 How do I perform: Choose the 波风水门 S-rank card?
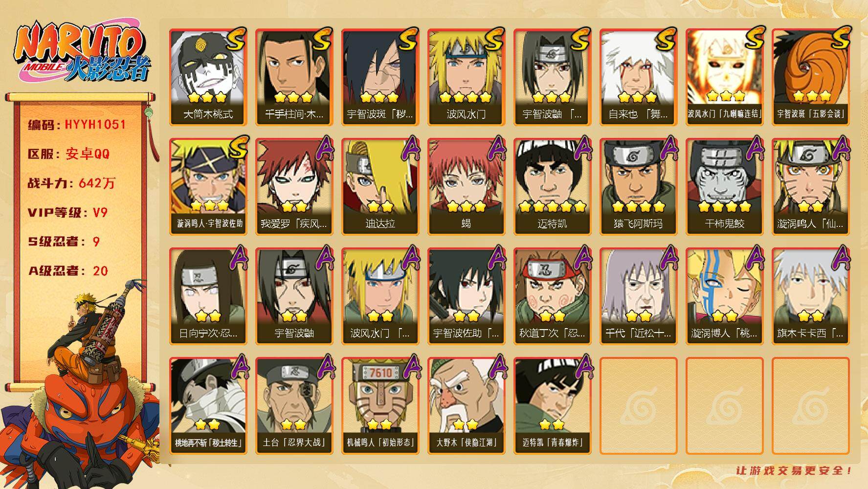(466, 77)
